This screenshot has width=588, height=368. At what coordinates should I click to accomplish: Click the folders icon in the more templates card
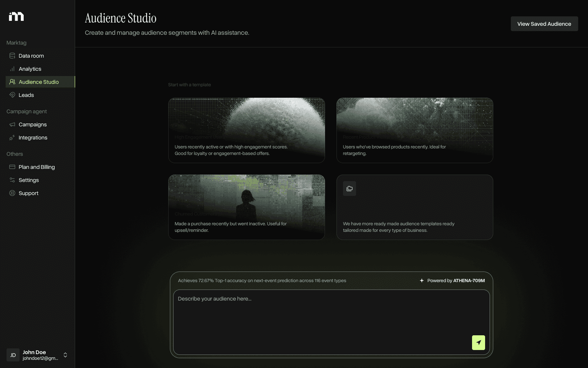350,188
